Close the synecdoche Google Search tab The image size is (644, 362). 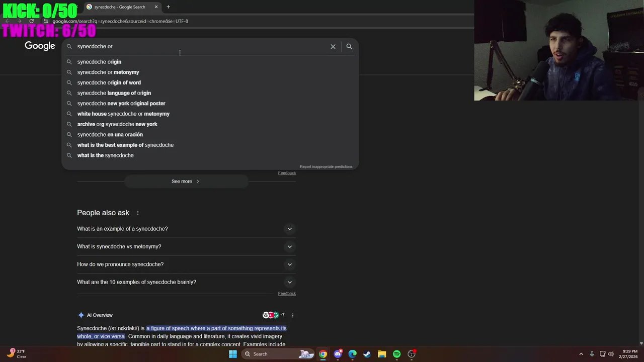tap(156, 7)
